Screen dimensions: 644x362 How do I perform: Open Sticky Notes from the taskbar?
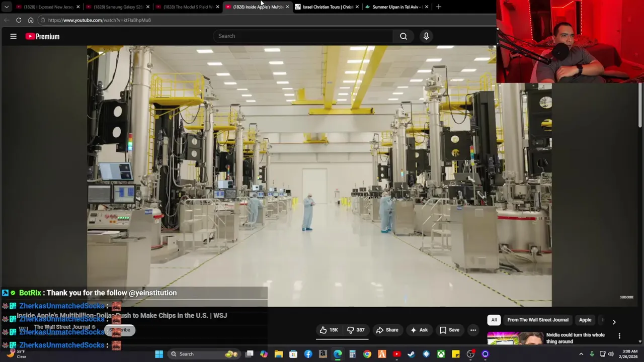click(x=455, y=354)
